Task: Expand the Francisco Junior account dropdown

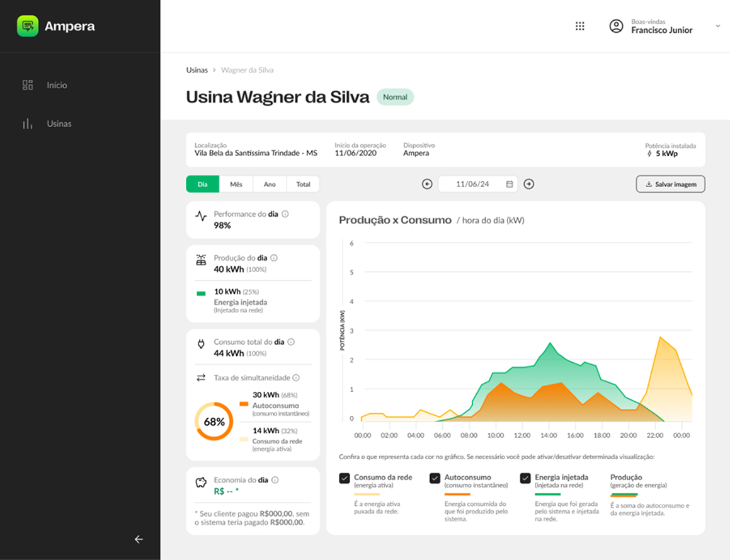Action: pyautogui.click(x=717, y=26)
